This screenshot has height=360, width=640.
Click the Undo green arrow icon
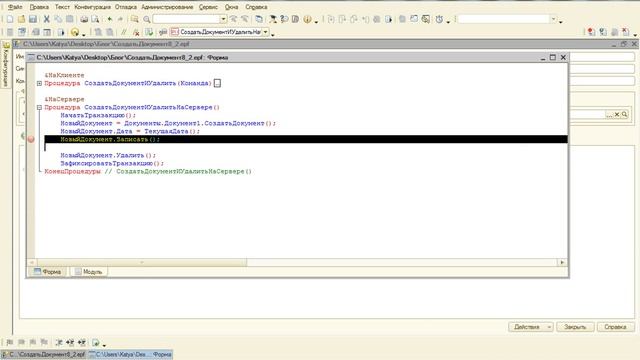tap(109, 19)
